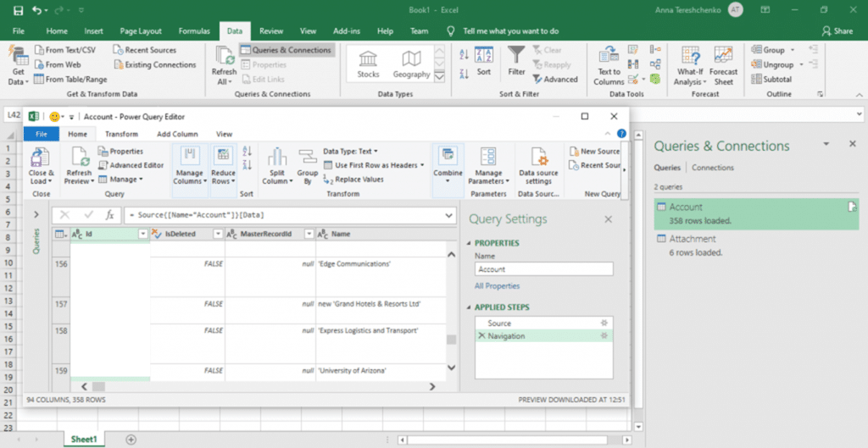This screenshot has width=868, height=448.
Task: Click Subtotal in Outline group
Action: click(x=771, y=79)
